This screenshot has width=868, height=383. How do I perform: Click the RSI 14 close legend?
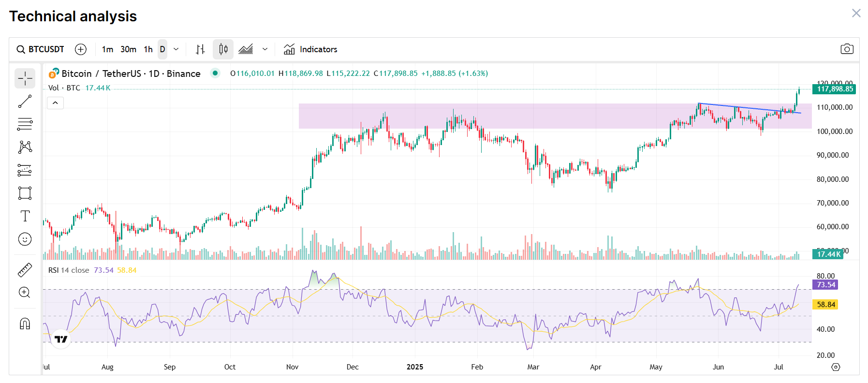69,270
